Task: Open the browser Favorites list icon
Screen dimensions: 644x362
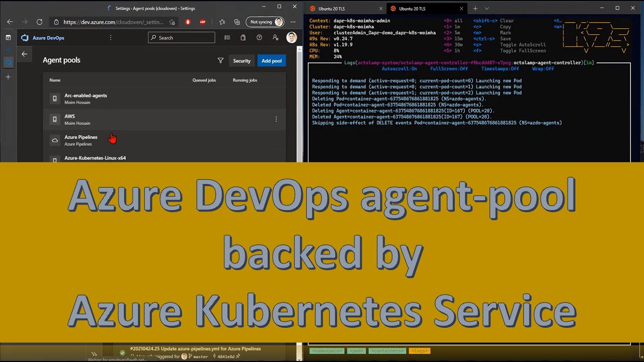Action: (222, 22)
